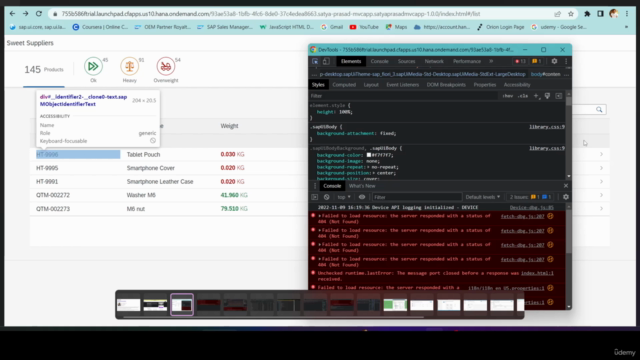Click the new style rule plus icon
This screenshot has width=640, height=360.
pos(536,96)
